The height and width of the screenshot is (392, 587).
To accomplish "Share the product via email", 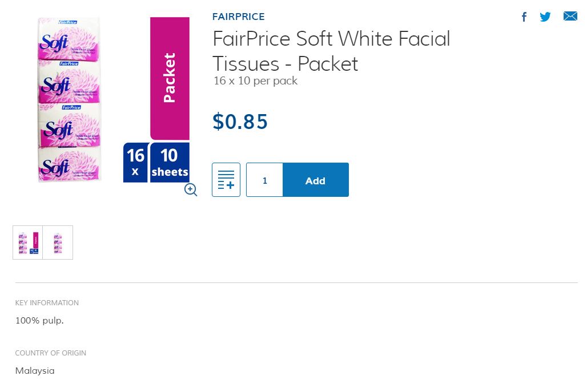I will tap(570, 17).
